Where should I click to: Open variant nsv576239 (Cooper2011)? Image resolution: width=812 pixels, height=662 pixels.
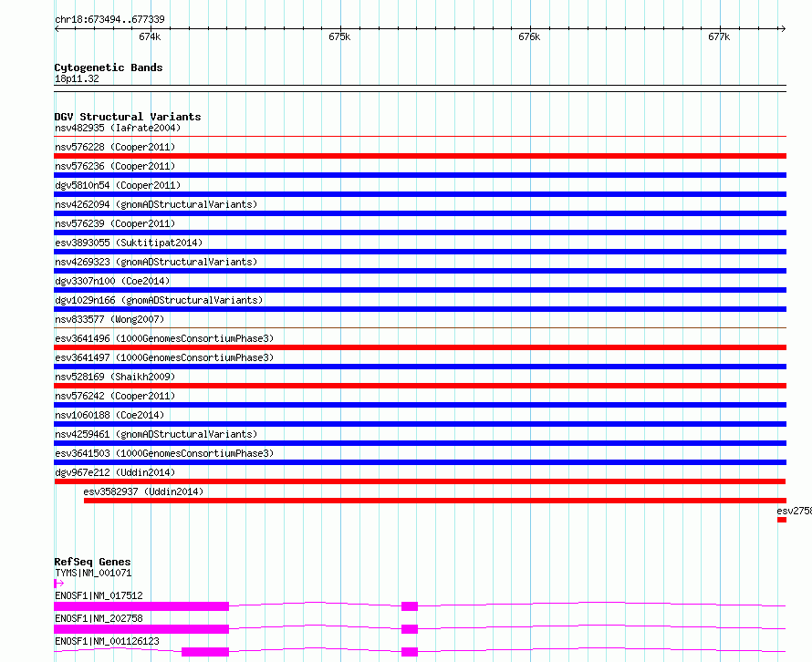click(x=115, y=223)
